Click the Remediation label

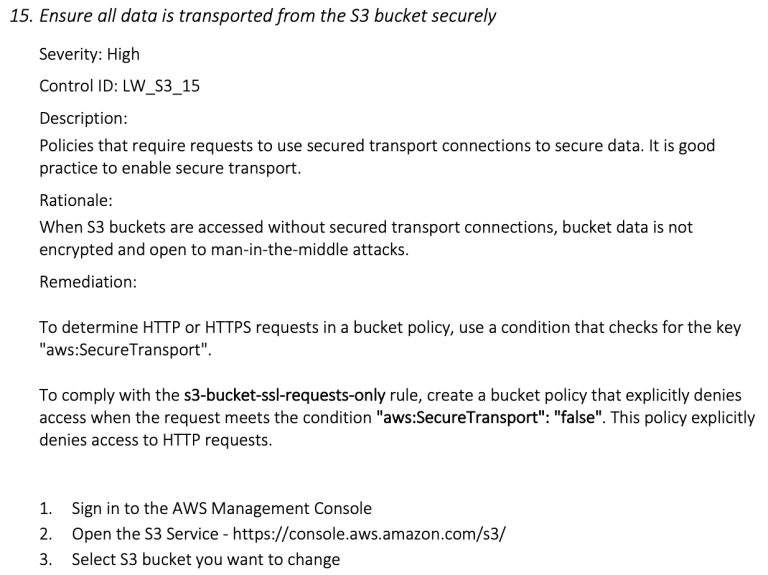[88, 282]
